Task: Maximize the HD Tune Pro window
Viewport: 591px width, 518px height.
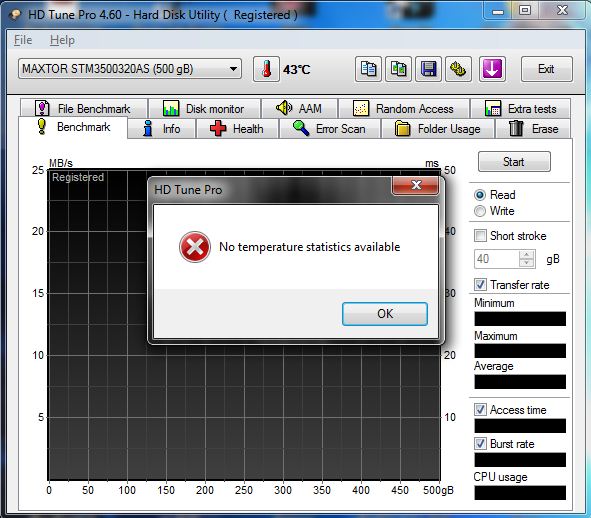Action: 525,11
